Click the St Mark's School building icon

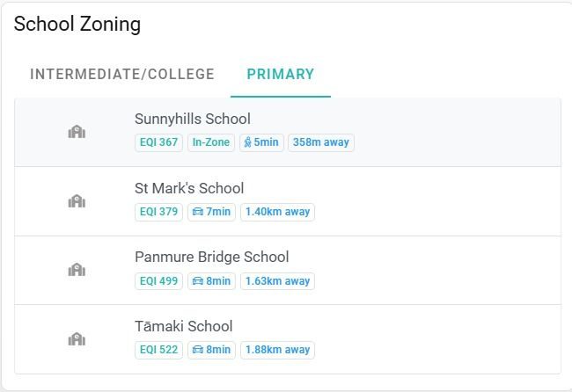pyautogui.click(x=77, y=201)
